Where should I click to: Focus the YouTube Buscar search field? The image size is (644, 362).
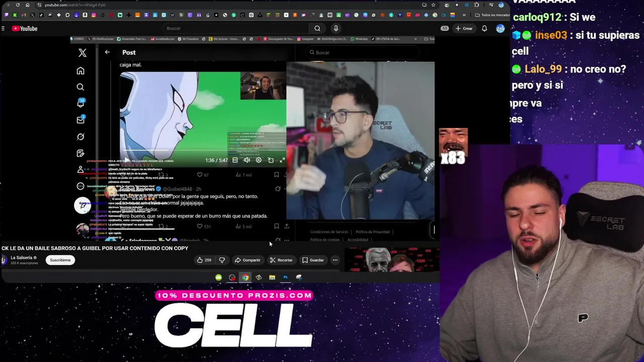[x=236, y=29]
